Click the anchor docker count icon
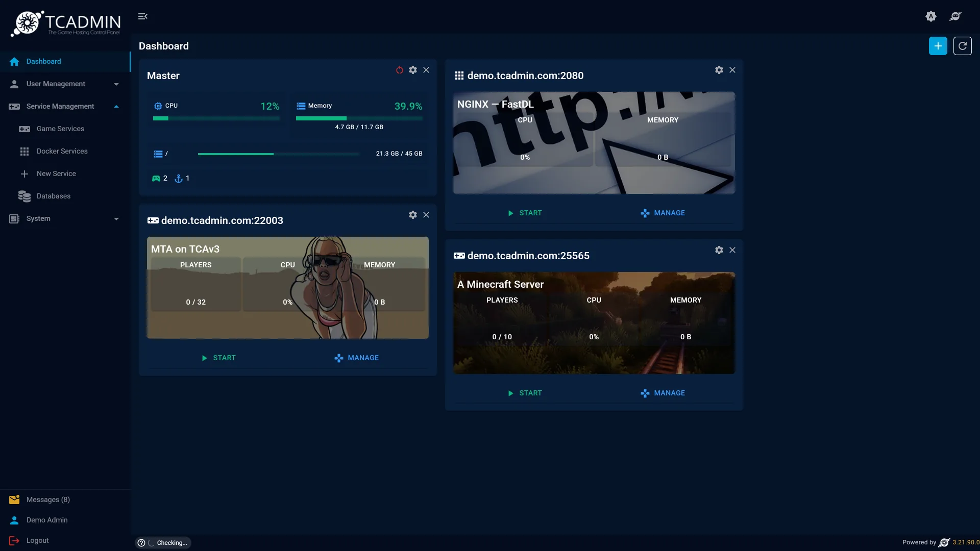This screenshot has height=551, width=980. (x=179, y=179)
